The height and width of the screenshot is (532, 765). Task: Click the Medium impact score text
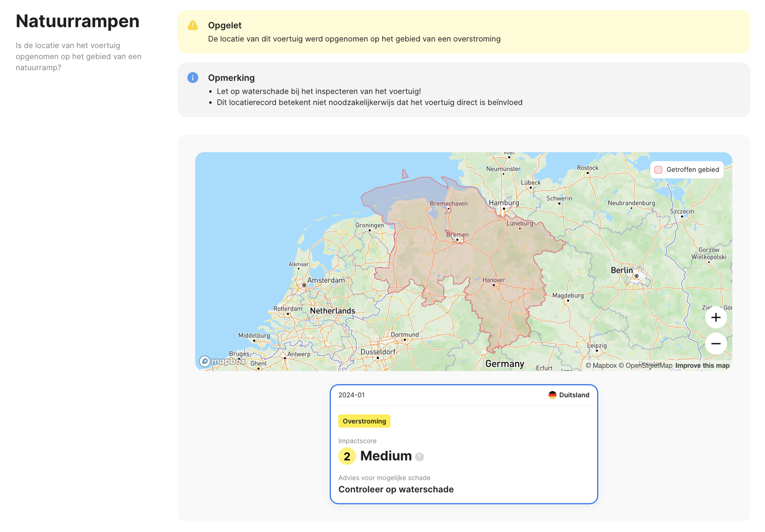click(386, 456)
